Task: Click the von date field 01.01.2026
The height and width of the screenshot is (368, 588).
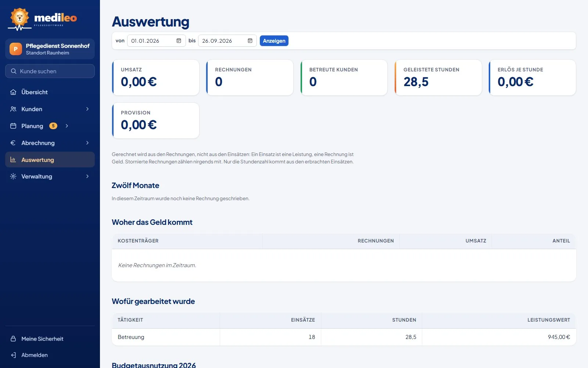Action: [156, 41]
